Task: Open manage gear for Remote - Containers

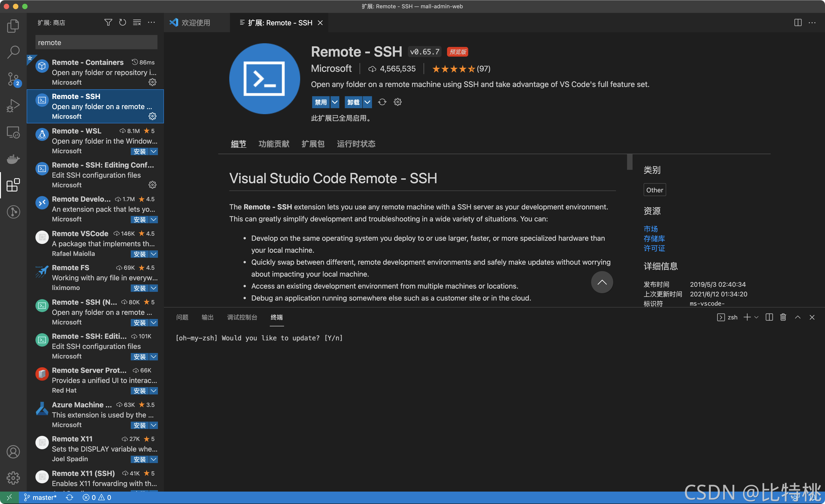Action: click(x=152, y=82)
